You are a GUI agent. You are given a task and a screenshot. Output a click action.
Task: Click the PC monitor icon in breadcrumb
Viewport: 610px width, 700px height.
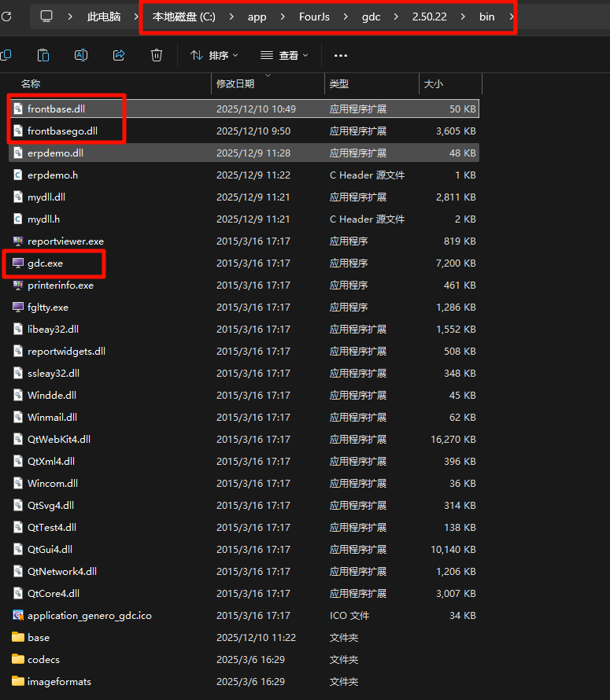tap(46, 17)
